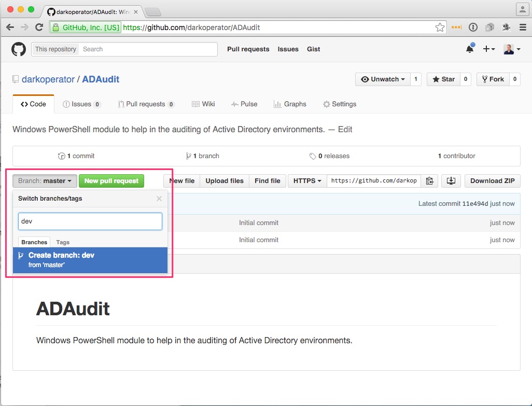The height and width of the screenshot is (406, 532).
Task: Click the circled "1" extension icon
Action: tap(473, 27)
